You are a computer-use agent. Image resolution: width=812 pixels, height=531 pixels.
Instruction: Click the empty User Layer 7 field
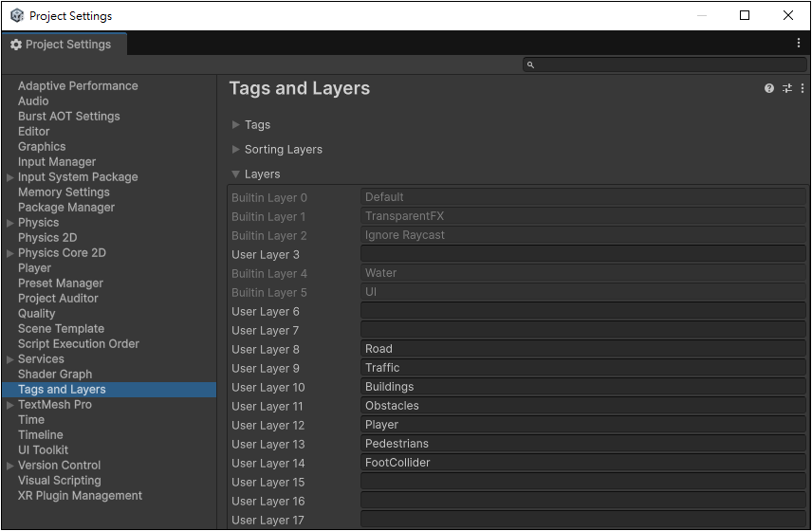(583, 330)
